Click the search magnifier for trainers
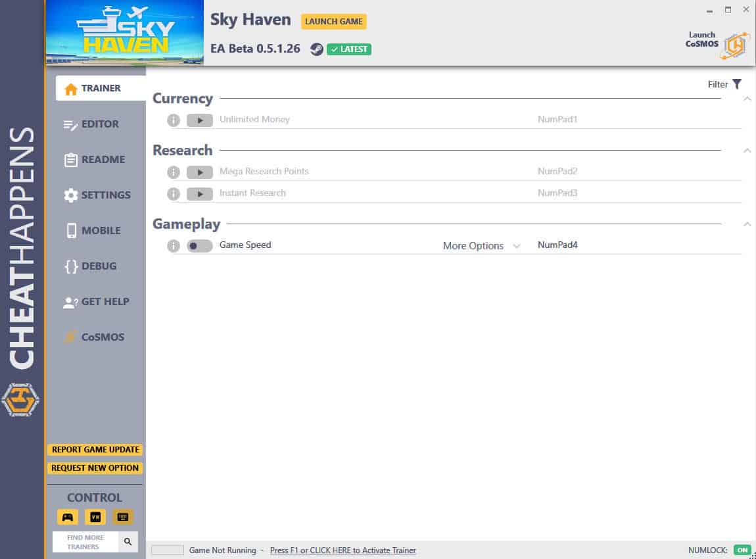 128,542
